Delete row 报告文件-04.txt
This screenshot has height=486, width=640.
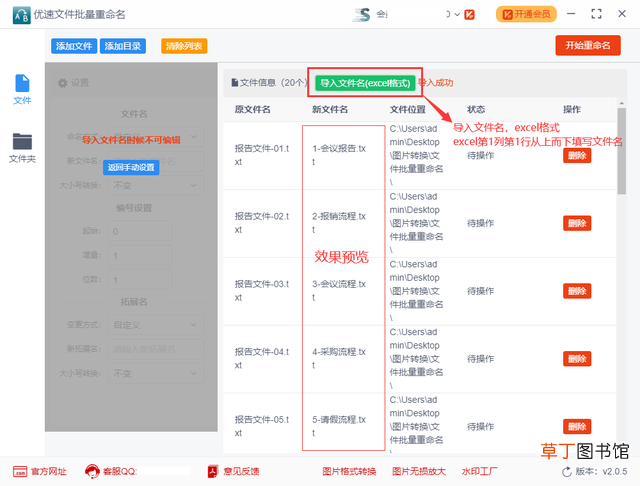click(577, 359)
